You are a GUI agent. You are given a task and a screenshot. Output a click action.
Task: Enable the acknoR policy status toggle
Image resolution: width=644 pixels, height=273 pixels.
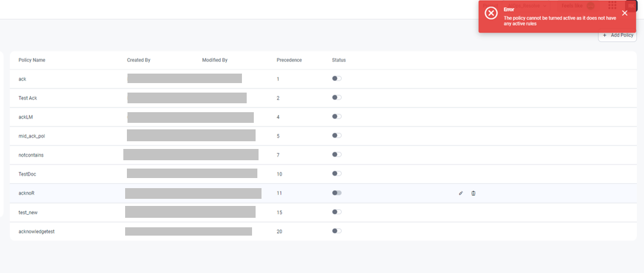point(337,193)
